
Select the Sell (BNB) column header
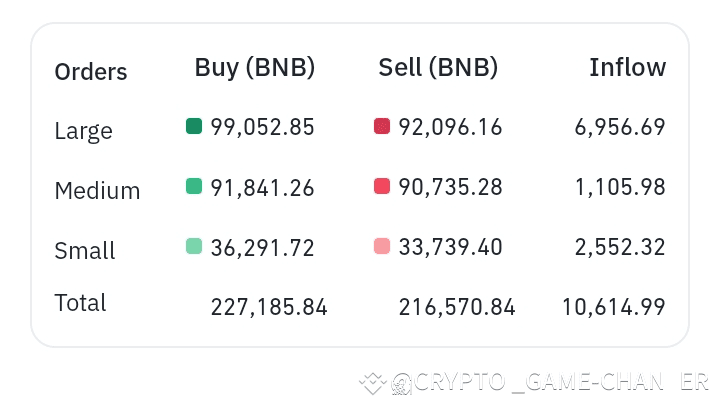pyautogui.click(x=438, y=68)
